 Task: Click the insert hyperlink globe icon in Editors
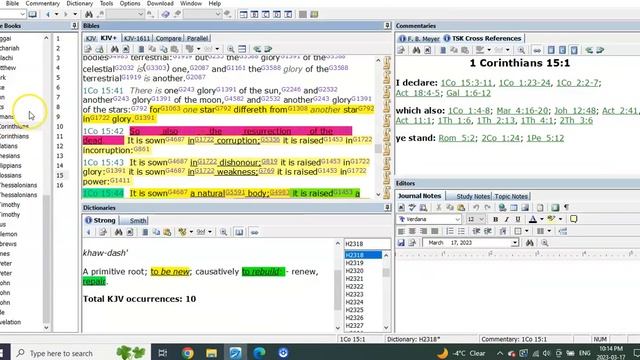point(502,207)
